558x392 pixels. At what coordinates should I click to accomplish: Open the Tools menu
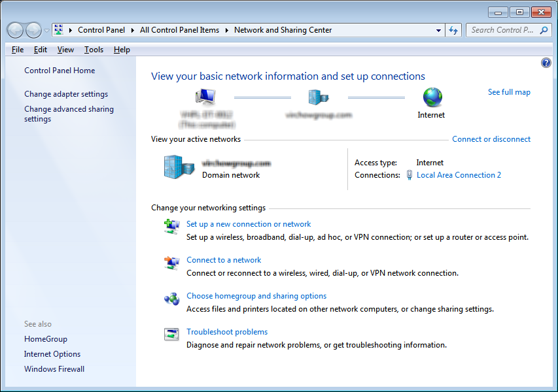click(94, 50)
